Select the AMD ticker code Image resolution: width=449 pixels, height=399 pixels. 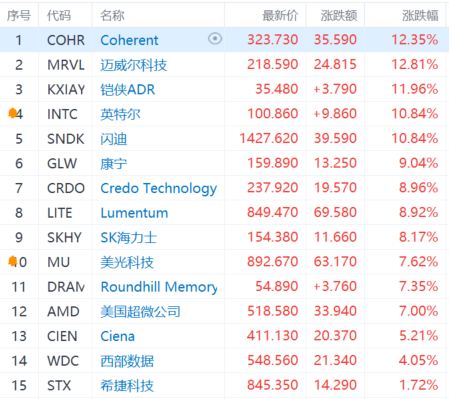63,311
